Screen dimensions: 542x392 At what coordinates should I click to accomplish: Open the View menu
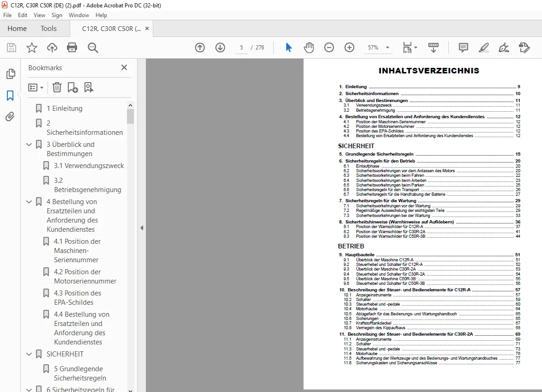click(39, 15)
